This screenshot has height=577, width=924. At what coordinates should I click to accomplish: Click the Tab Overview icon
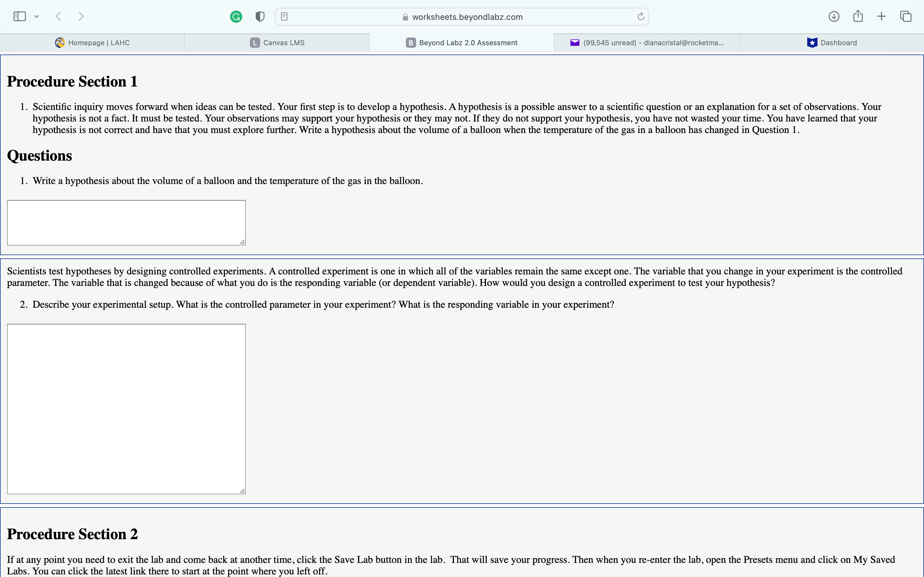point(905,16)
